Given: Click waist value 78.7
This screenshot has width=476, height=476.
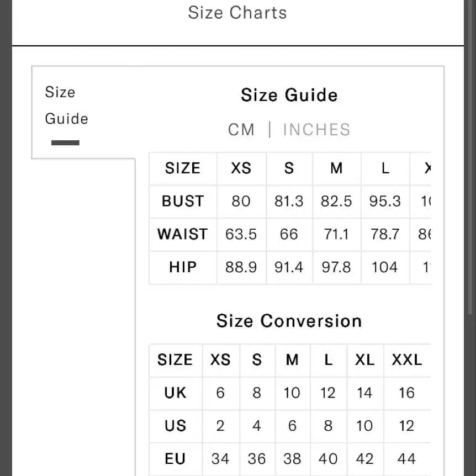Looking at the screenshot, I should click(385, 234).
